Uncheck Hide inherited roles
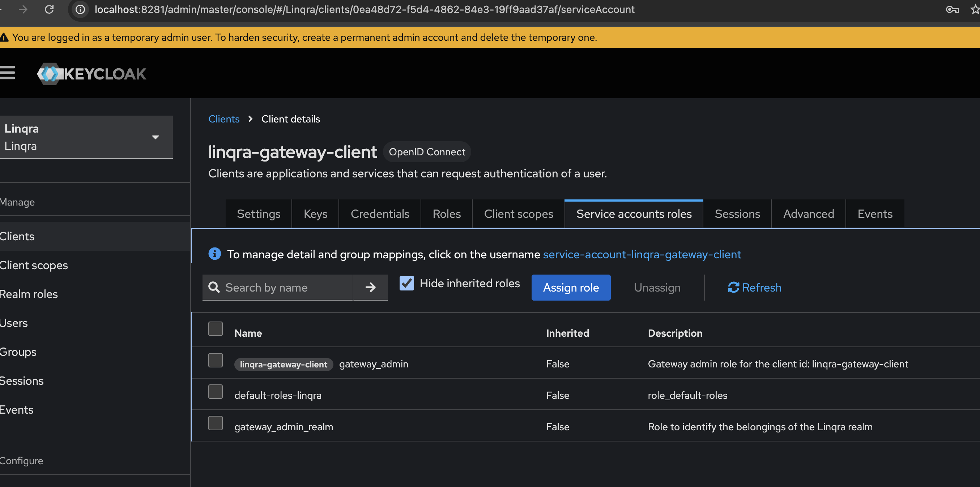 406,283
